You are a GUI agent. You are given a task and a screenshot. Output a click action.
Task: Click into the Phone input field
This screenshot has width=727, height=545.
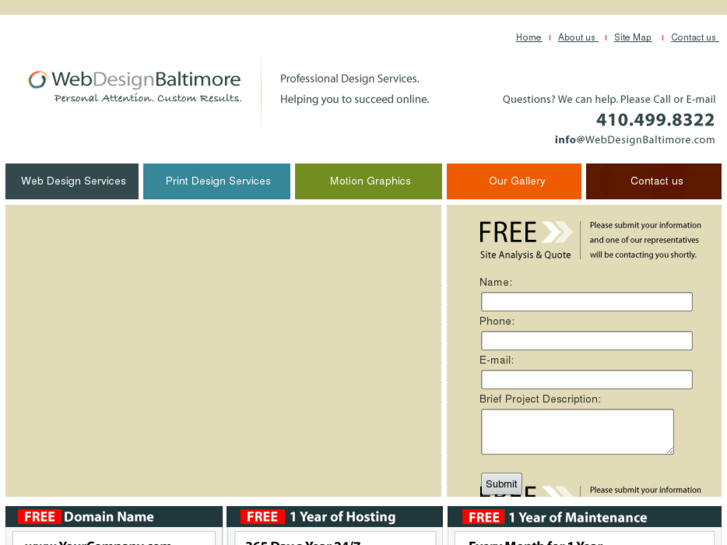pyautogui.click(x=587, y=341)
